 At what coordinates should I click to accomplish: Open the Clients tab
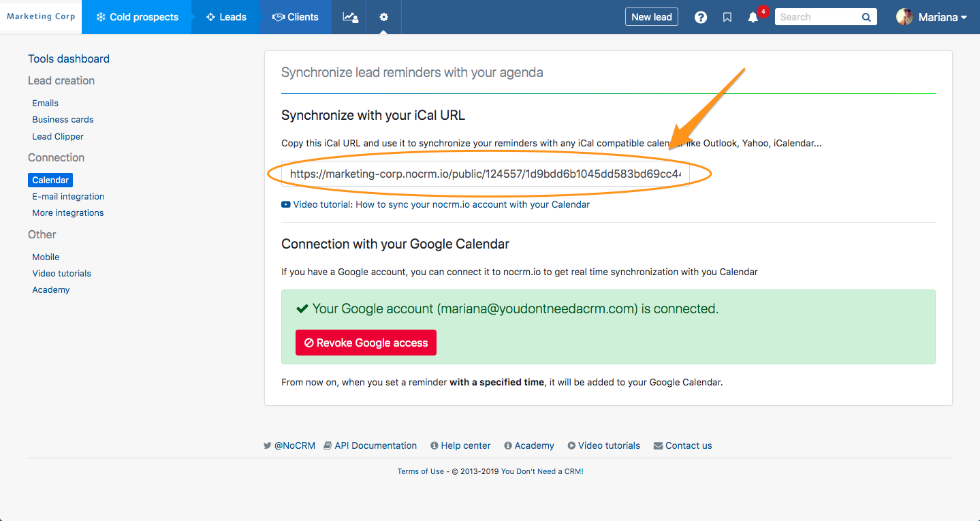[x=296, y=17]
